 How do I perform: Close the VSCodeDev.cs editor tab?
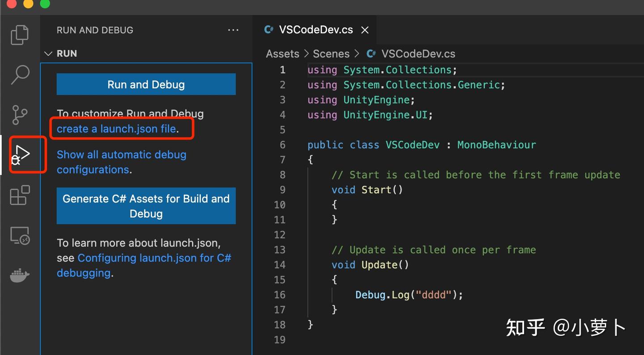[x=364, y=30]
